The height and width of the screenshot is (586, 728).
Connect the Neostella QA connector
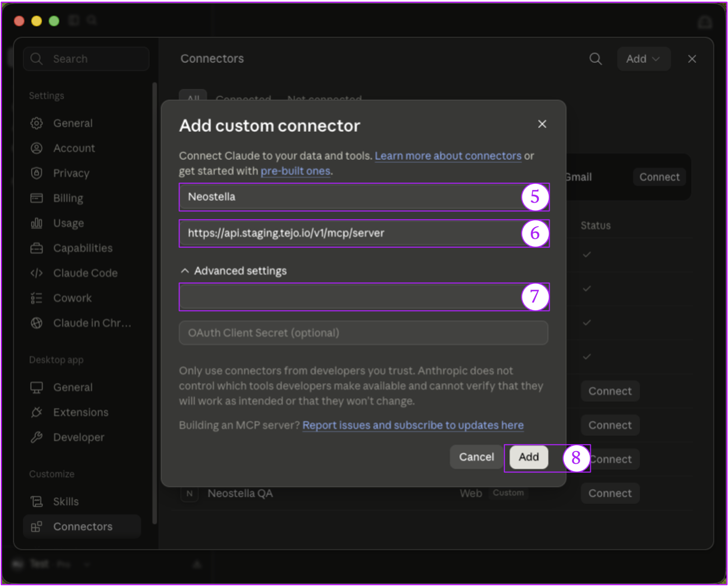click(610, 493)
